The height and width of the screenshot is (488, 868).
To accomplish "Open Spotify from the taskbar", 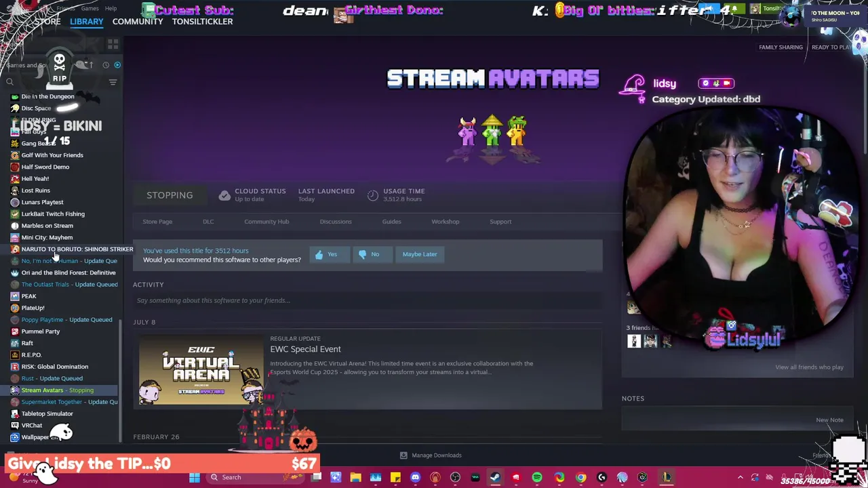I will [537, 477].
